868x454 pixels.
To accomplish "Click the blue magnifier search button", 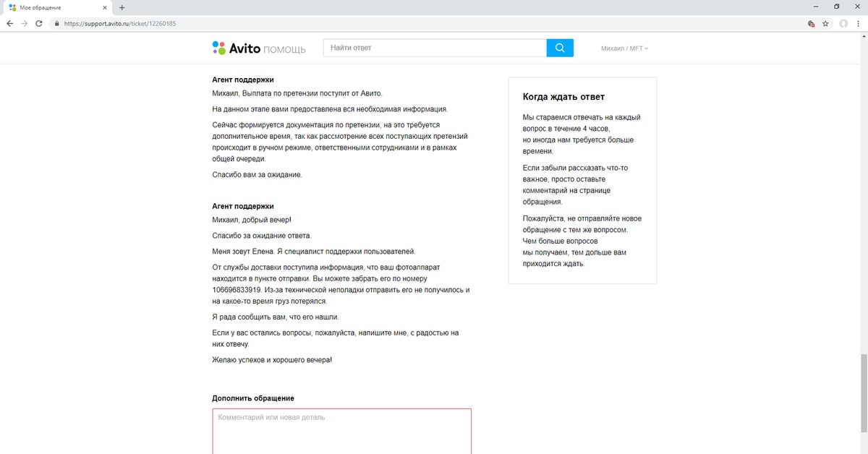I will (x=560, y=48).
